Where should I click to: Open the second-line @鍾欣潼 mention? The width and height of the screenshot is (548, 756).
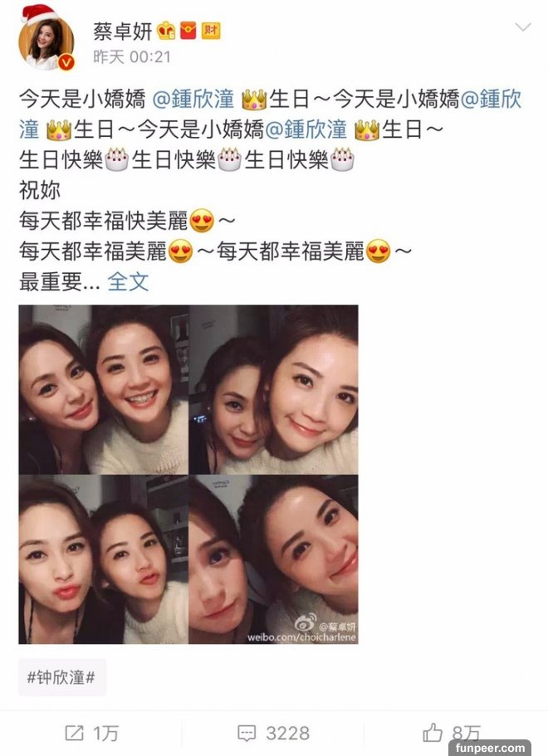tap(306, 130)
